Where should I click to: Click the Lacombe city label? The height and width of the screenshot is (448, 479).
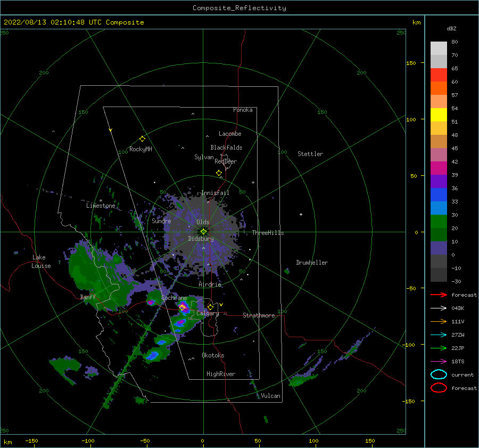(x=230, y=134)
